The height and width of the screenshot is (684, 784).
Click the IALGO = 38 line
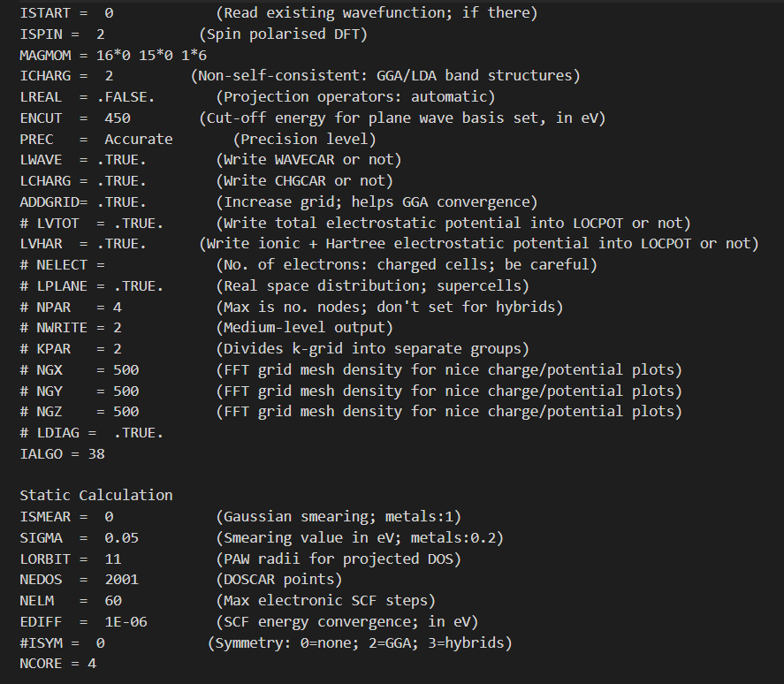(x=62, y=453)
